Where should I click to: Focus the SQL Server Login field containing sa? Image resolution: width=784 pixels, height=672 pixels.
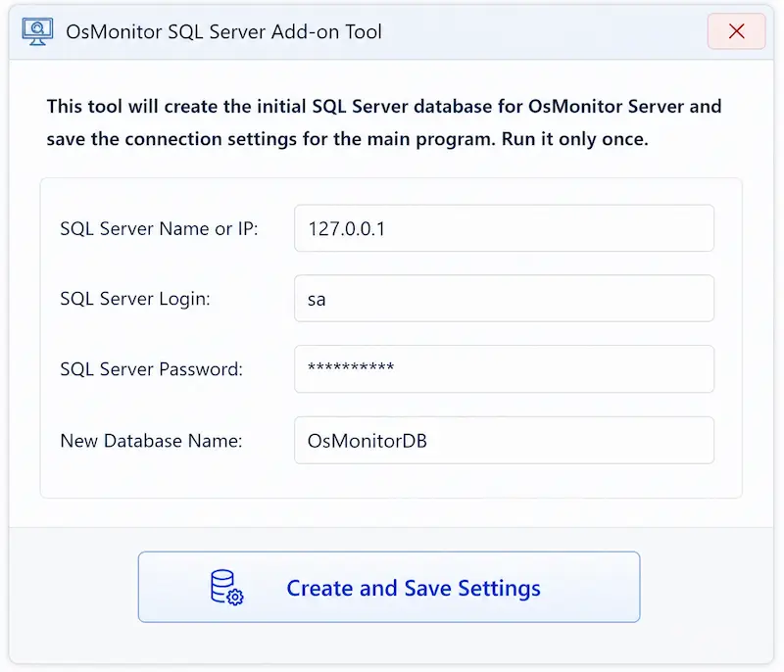(x=504, y=298)
